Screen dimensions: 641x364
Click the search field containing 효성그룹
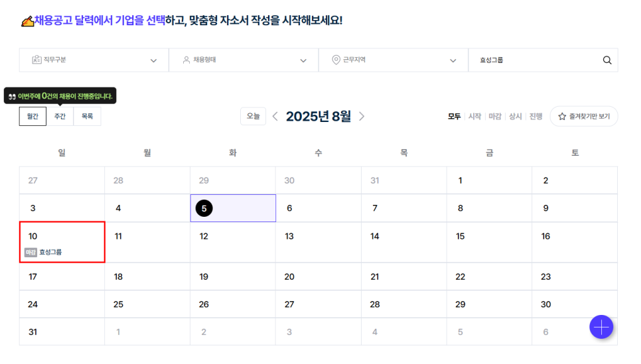[x=543, y=60]
